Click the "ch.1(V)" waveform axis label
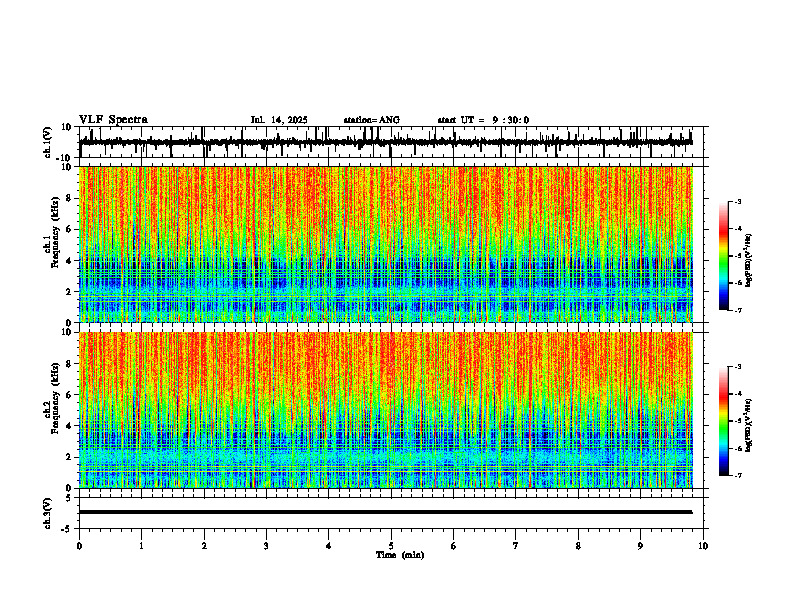This screenshot has width=792, height=612. click(x=48, y=142)
